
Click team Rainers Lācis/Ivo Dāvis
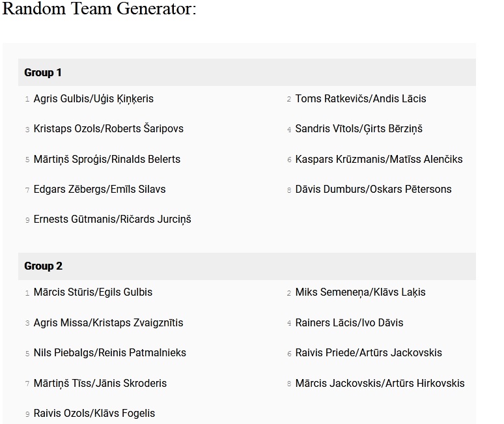(x=349, y=323)
